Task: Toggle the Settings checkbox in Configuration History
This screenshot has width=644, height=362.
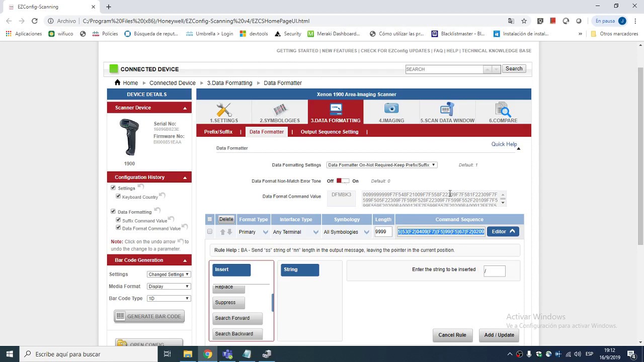Action: 113,188
